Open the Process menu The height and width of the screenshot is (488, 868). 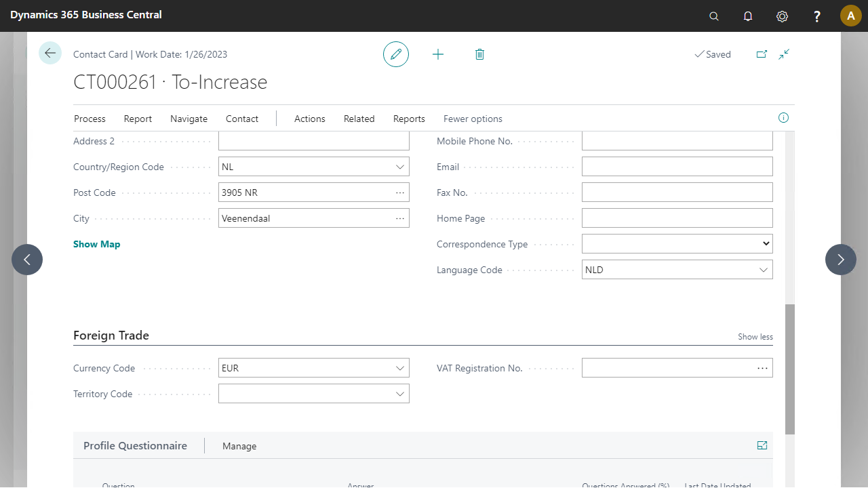pyautogui.click(x=90, y=119)
